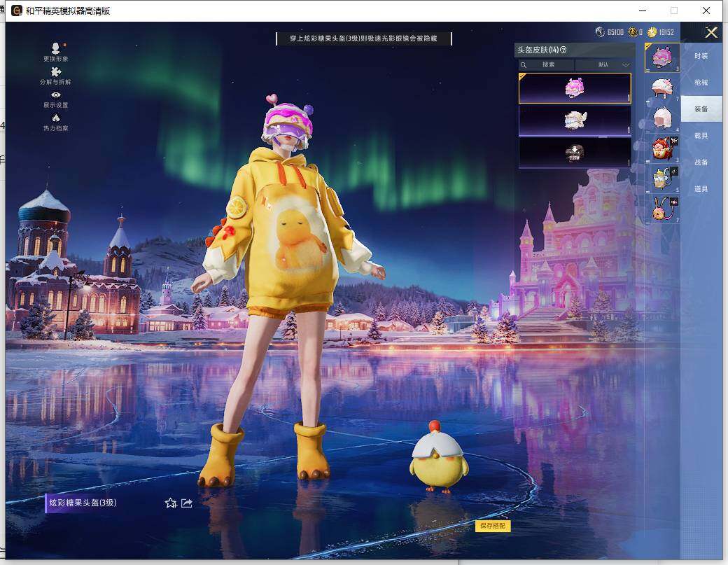Screen dimensions: 728x565
Task: Select the red lucky-pig backpack slot
Action: [x=662, y=148]
